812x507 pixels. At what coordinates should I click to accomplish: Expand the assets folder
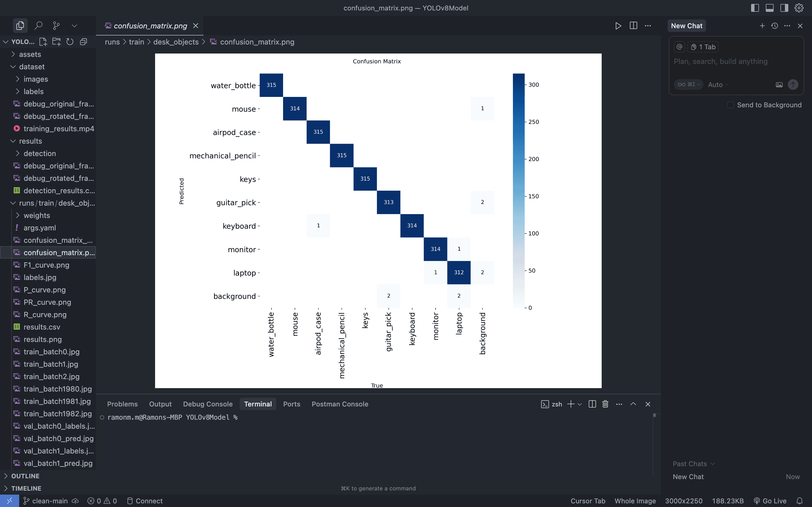(30, 54)
